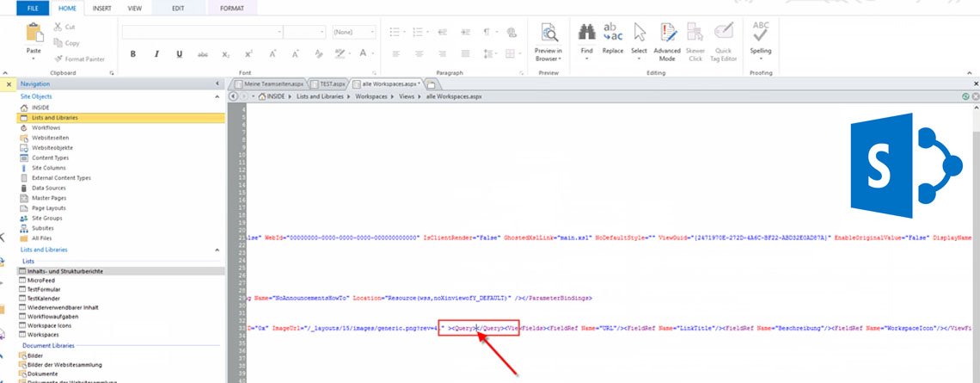Click the Numbering list icon
This screenshot has width=980, height=383.
pyautogui.click(x=418, y=32)
